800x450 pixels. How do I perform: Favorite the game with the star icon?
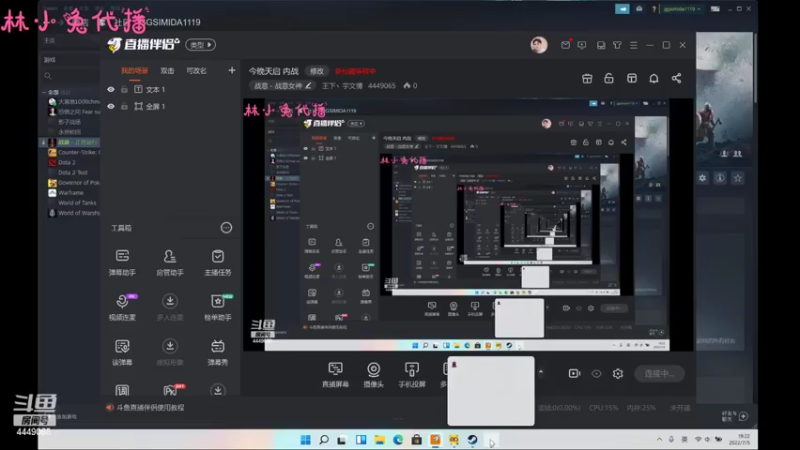738,178
